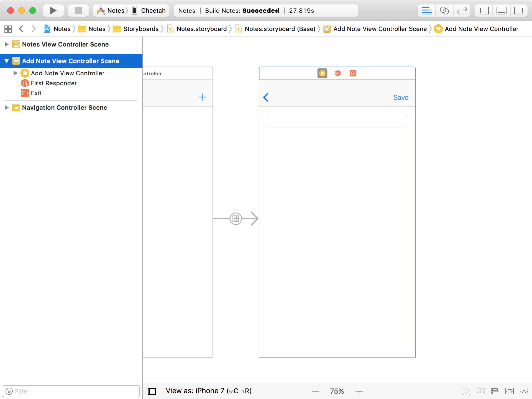Open the Assistant editor
532x399 pixels.
tap(444, 11)
